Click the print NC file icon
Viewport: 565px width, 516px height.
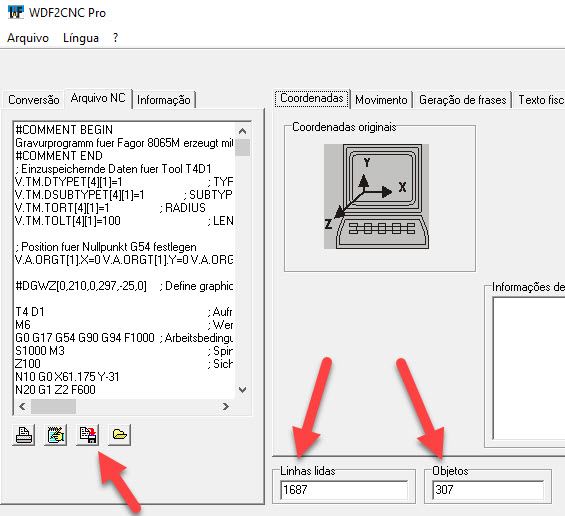coord(23,435)
